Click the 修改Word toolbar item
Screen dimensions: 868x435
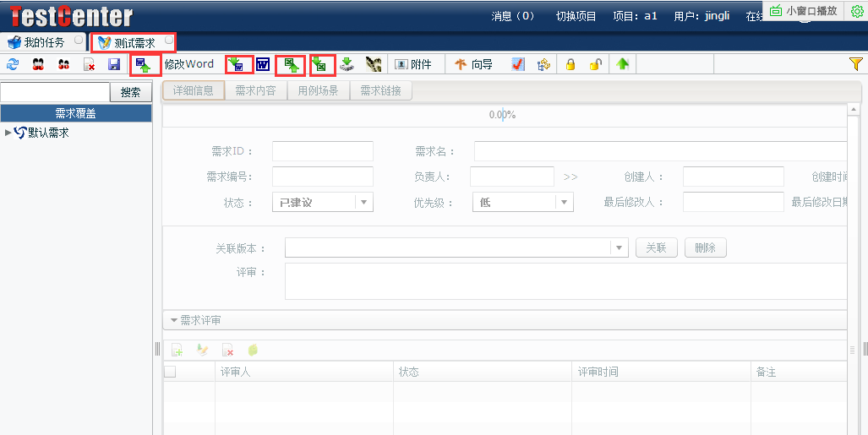[x=188, y=64]
